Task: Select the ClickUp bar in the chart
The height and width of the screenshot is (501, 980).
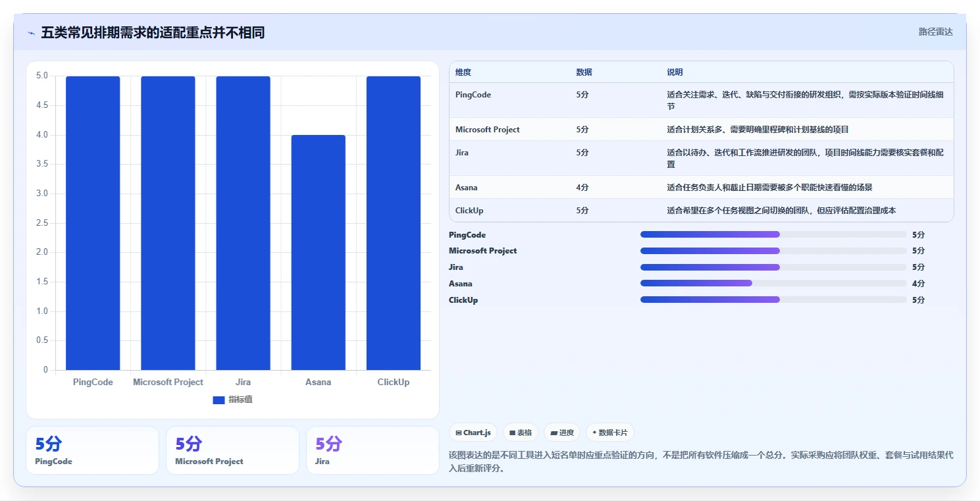Action: tap(394, 223)
